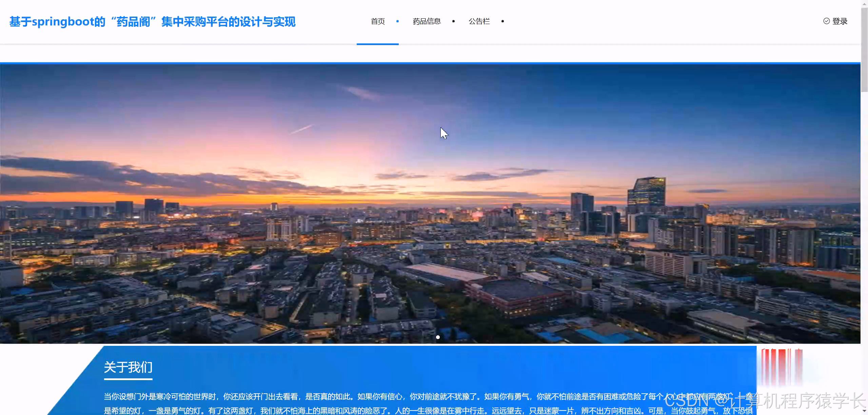Open the 药品信息 navigation dropdown
The height and width of the screenshot is (415, 868).
click(427, 21)
